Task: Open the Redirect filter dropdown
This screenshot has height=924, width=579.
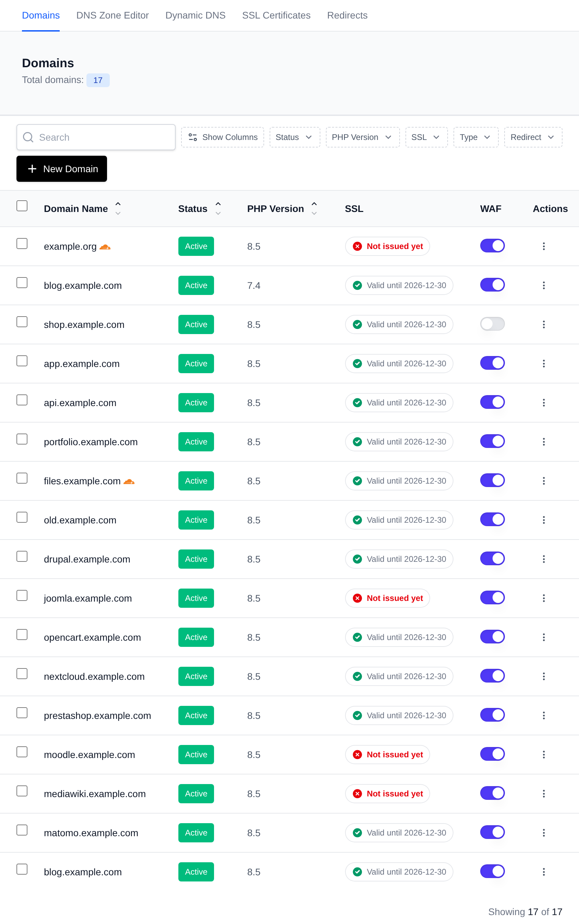Action: [x=533, y=137]
